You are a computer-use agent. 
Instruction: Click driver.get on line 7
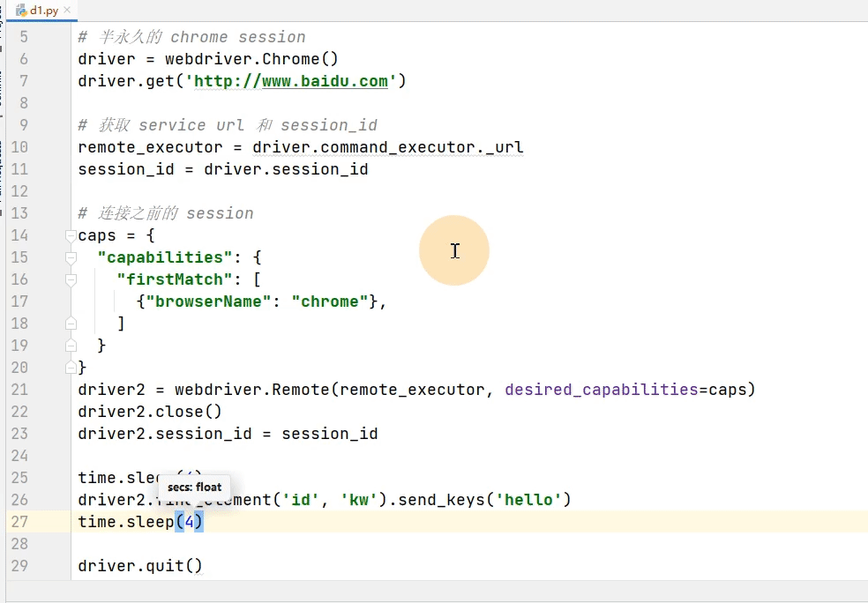pyautogui.click(x=125, y=81)
